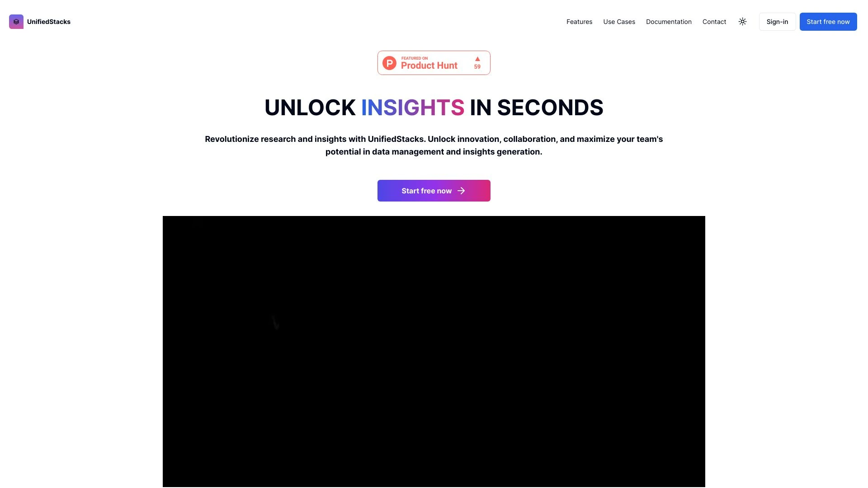Expand the Documentation navigation section
This screenshot has height=488, width=868.
click(x=669, y=21)
